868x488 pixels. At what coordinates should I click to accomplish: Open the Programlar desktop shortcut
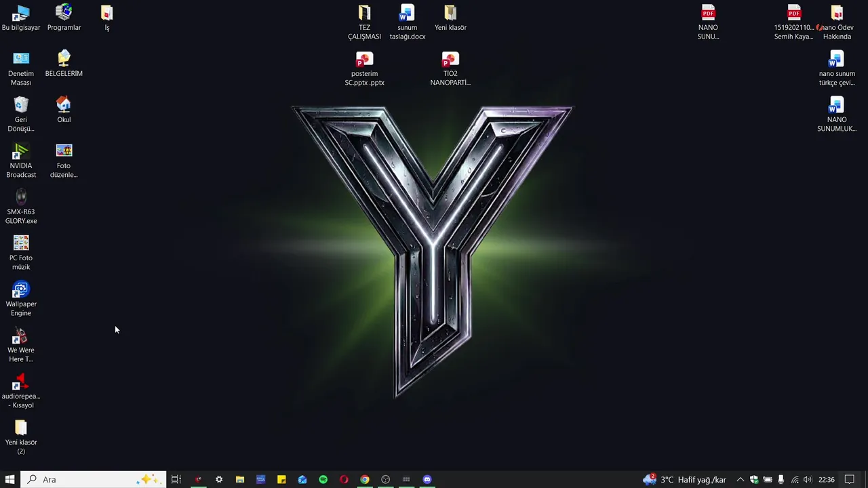[x=64, y=18]
